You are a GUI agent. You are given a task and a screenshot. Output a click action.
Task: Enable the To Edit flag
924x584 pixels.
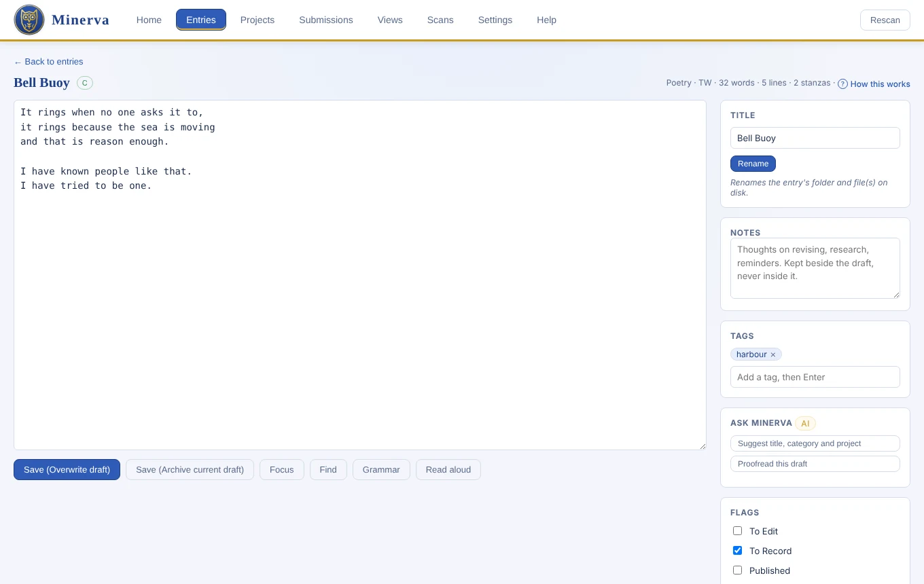737,531
